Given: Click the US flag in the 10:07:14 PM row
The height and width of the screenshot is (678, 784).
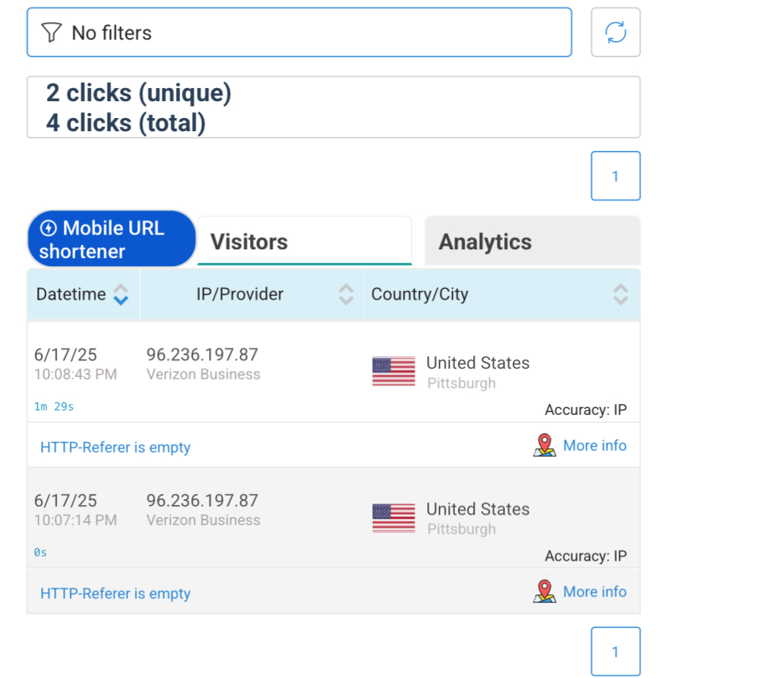Looking at the screenshot, I should [x=394, y=518].
